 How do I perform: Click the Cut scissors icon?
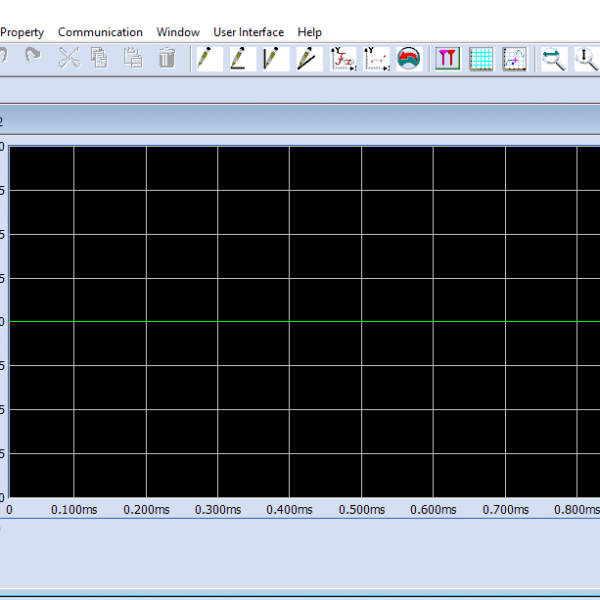pyautogui.click(x=68, y=58)
